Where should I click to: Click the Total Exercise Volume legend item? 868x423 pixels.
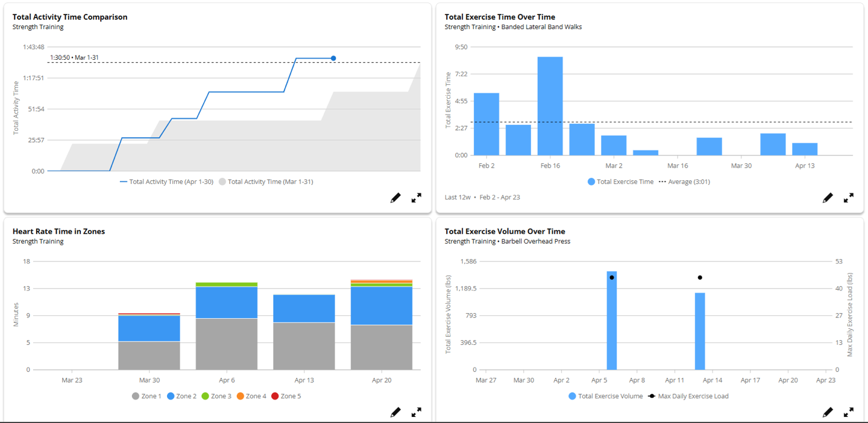click(x=605, y=396)
